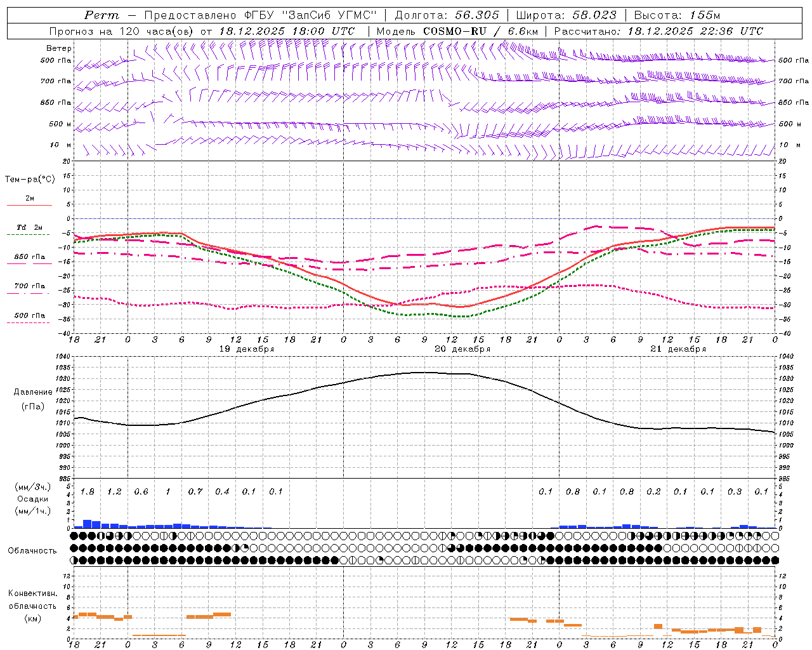The height and width of the screenshot is (650, 812).
Task: Select the "Долгота: 56.305" header field
Action: (x=447, y=15)
